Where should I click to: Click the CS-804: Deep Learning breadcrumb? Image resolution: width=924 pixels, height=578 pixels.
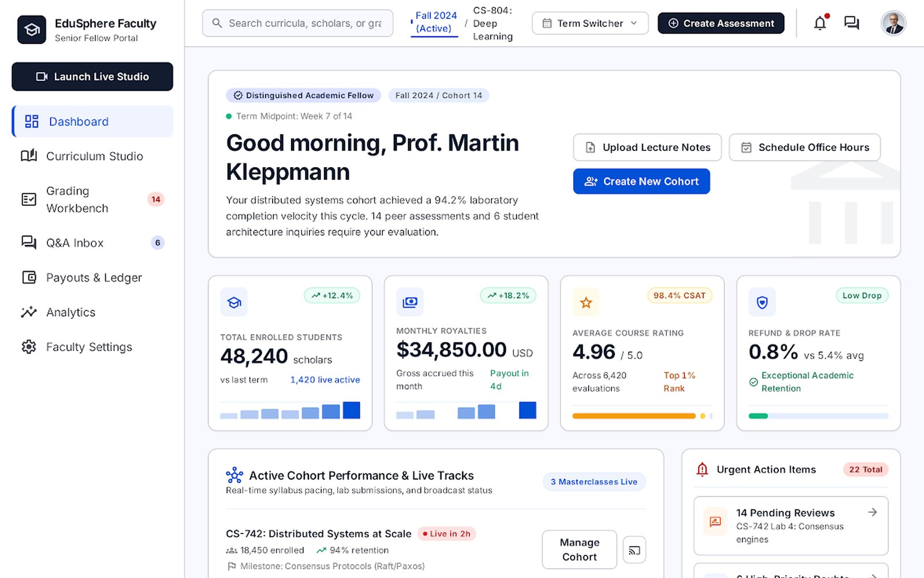coord(493,23)
